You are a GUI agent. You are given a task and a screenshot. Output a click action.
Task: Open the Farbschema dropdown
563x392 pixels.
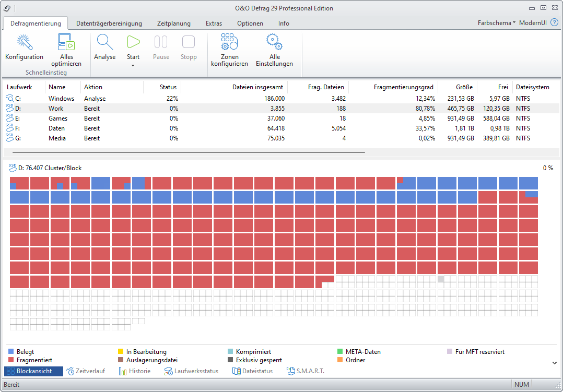tap(496, 23)
